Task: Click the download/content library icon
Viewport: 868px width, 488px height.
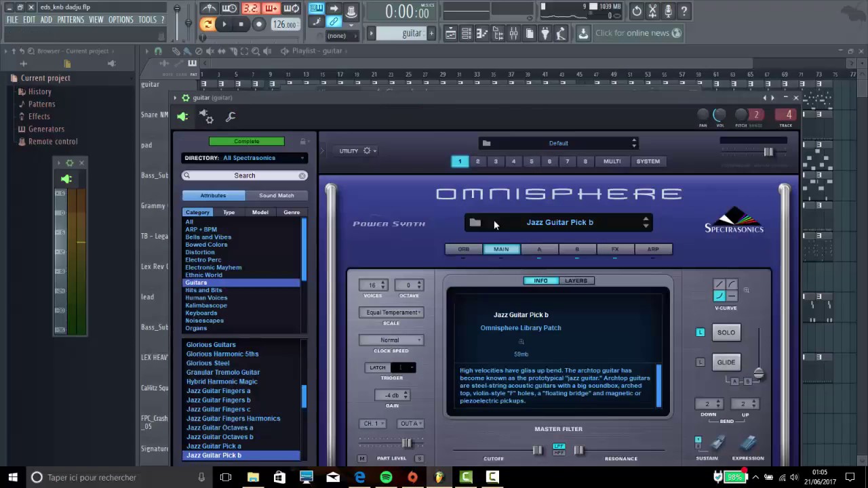Action: point(583,33)
